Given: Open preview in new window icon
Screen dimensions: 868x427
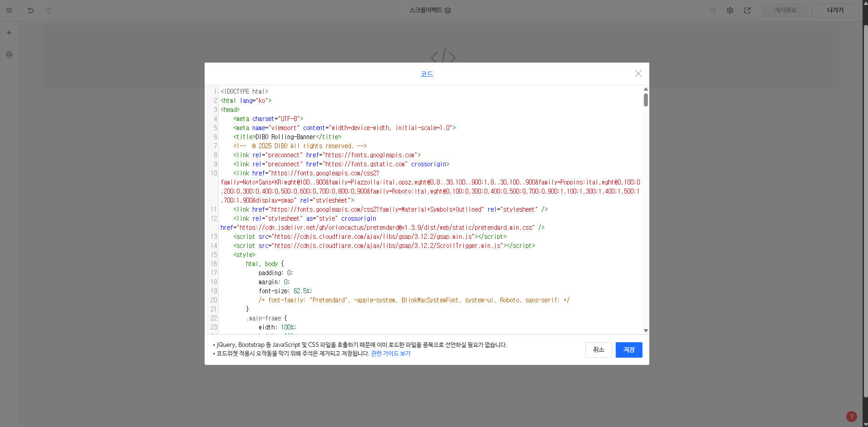Looking at the screenshot, I should click(x=747, y=10).
